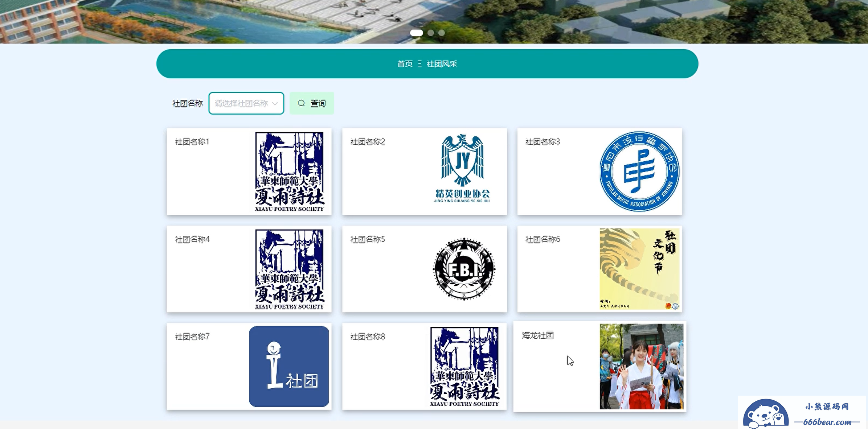This screenshot has height=429, width=868.
Task: Open the 社团名称3 card title
Action: point(542,142)
